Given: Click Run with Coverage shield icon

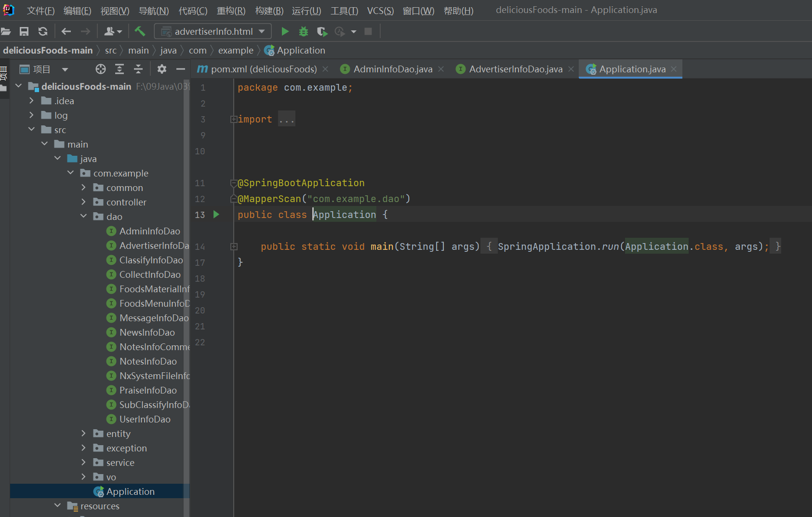Looking at the screenshot, I should click(322, 31).
